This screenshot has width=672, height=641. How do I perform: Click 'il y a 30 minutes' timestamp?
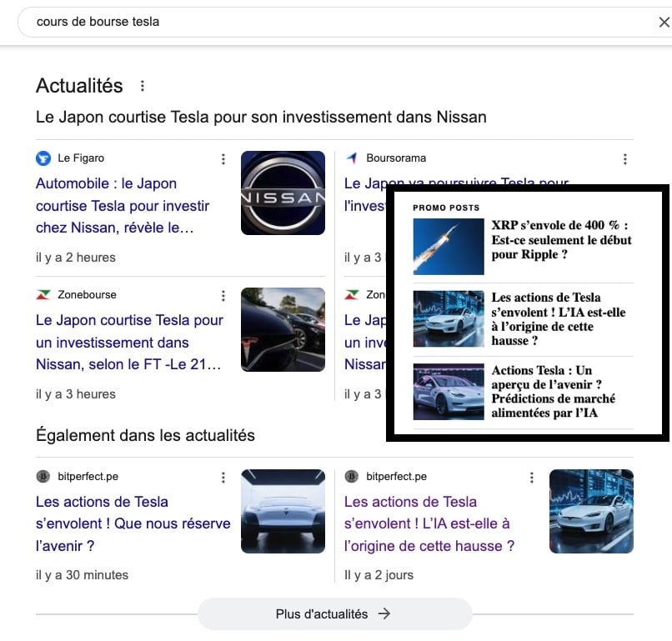(83, 575)
